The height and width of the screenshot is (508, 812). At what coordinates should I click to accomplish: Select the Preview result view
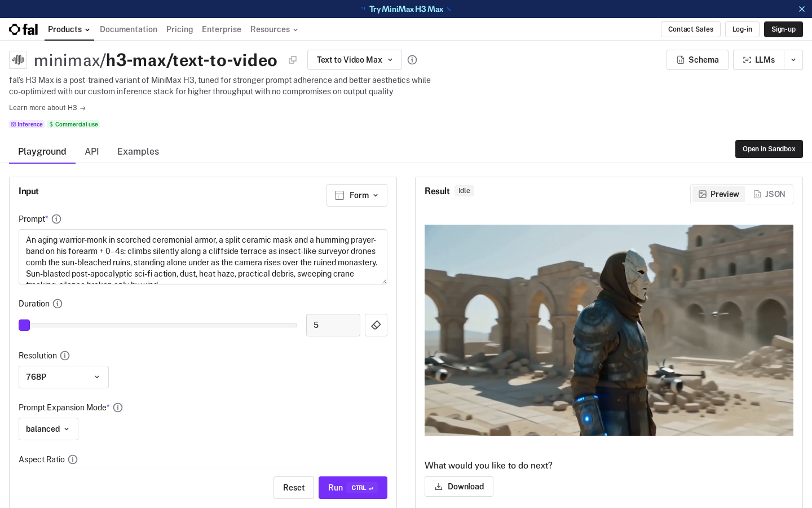pos(719,194)
